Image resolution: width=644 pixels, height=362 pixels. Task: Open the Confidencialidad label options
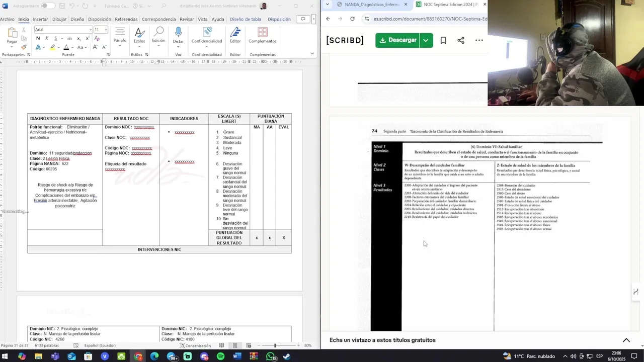pyautogui.click(x=207, y=36)
